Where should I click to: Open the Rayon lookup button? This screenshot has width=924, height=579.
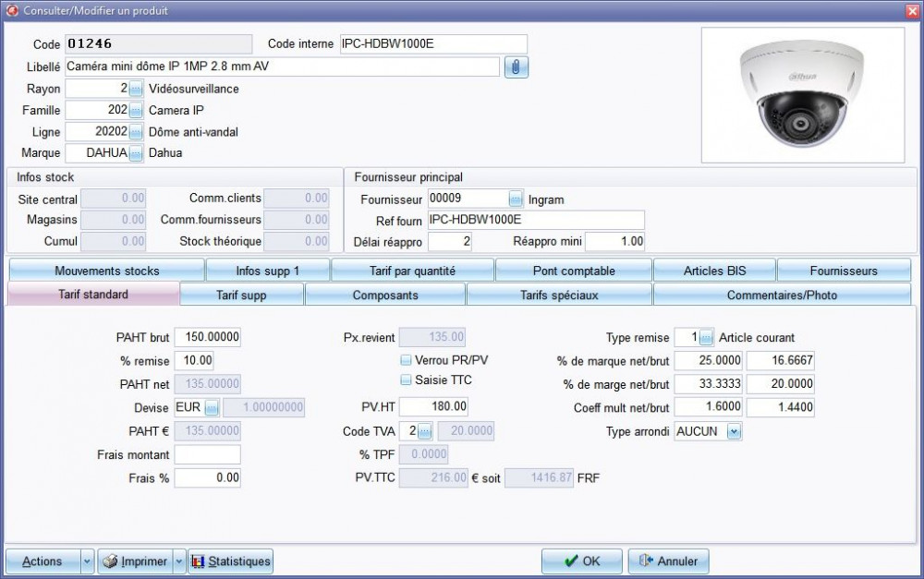coord(136,89)
